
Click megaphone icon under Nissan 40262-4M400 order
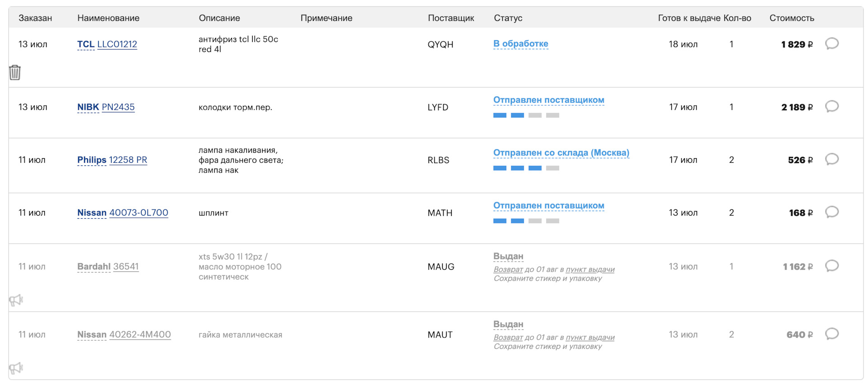pos(16,368)
